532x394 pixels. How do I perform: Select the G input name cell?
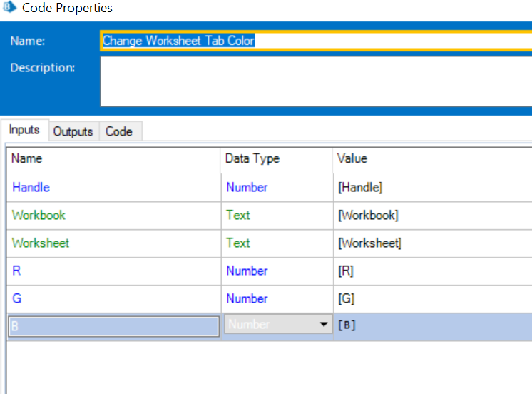click(16, 298)
